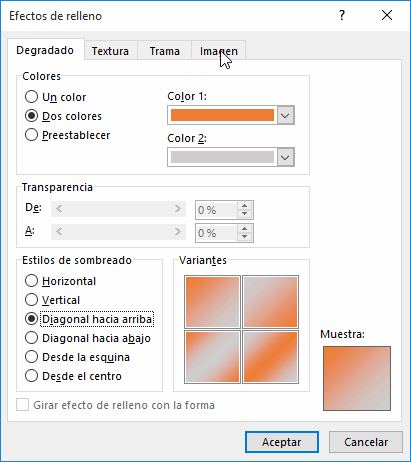
Task: Choose Horizontal shading style
Action: tap(31, 281)
